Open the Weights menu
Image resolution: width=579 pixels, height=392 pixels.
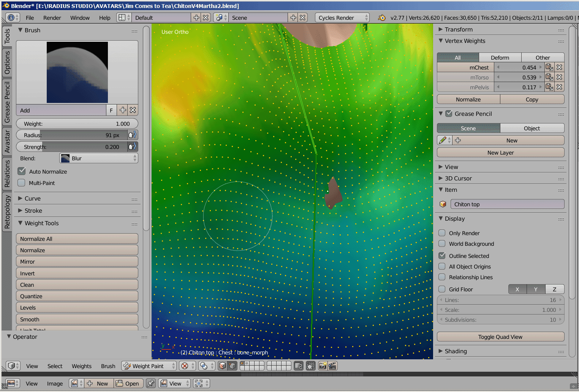pyautogui.click(x=81, y=366)
